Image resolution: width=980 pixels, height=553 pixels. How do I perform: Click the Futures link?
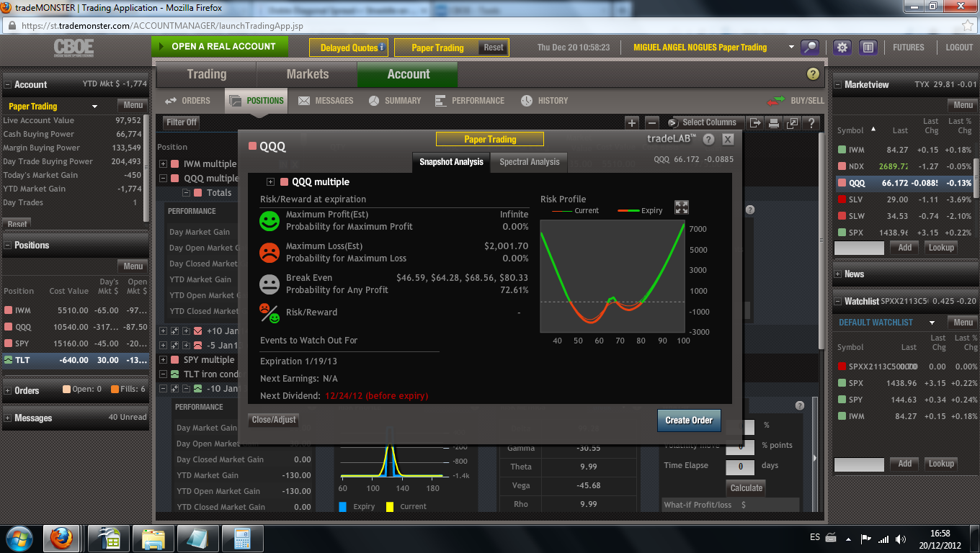pos(909,48)
